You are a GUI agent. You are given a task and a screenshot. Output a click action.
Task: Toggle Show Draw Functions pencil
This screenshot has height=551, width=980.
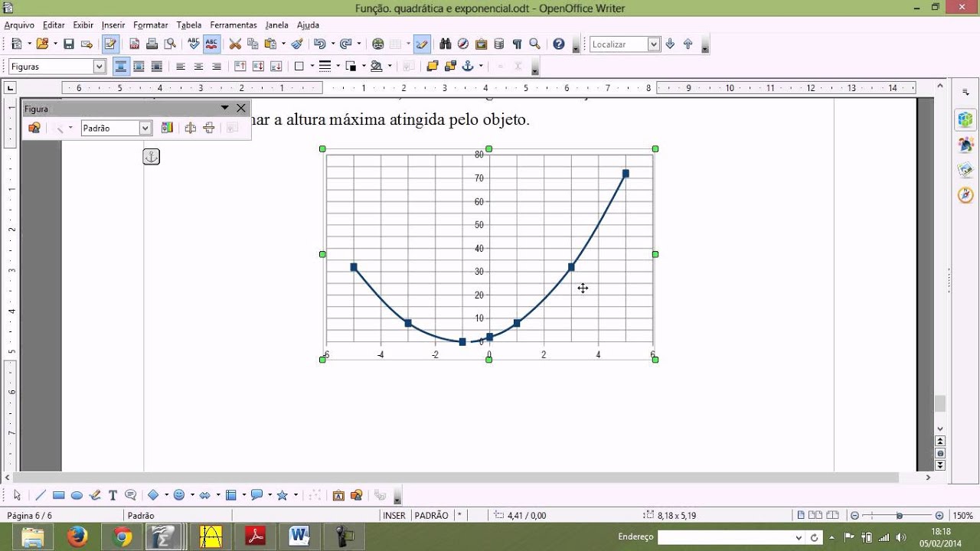pyautogui.click(x=422, y=44)
